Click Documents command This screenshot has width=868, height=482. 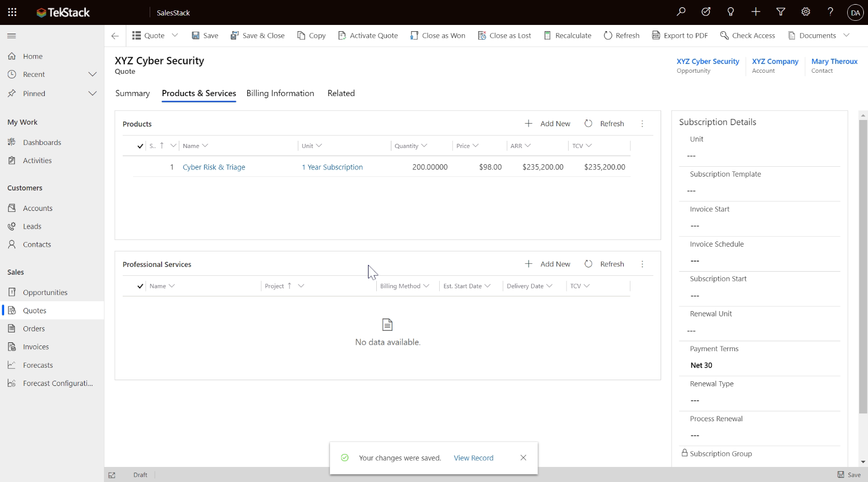812,35
